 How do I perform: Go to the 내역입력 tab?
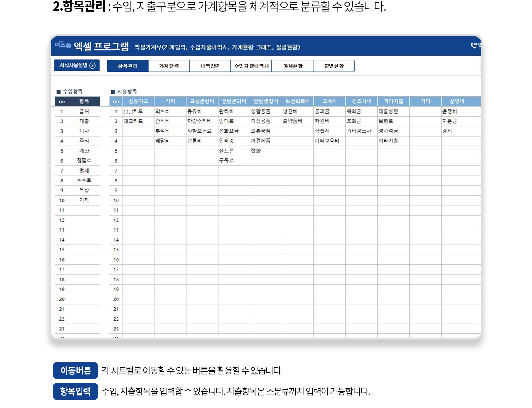point(210,66)
